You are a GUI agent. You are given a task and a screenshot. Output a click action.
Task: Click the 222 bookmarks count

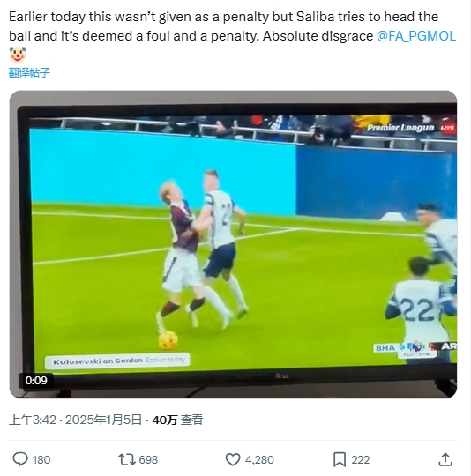pyautogui.click(x=361, y=459)
